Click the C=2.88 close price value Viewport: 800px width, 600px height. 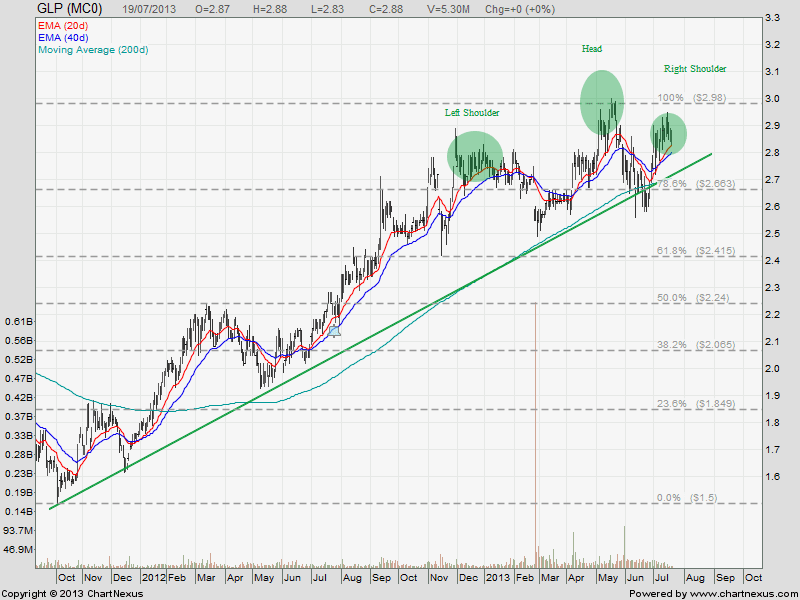[385, 9]
